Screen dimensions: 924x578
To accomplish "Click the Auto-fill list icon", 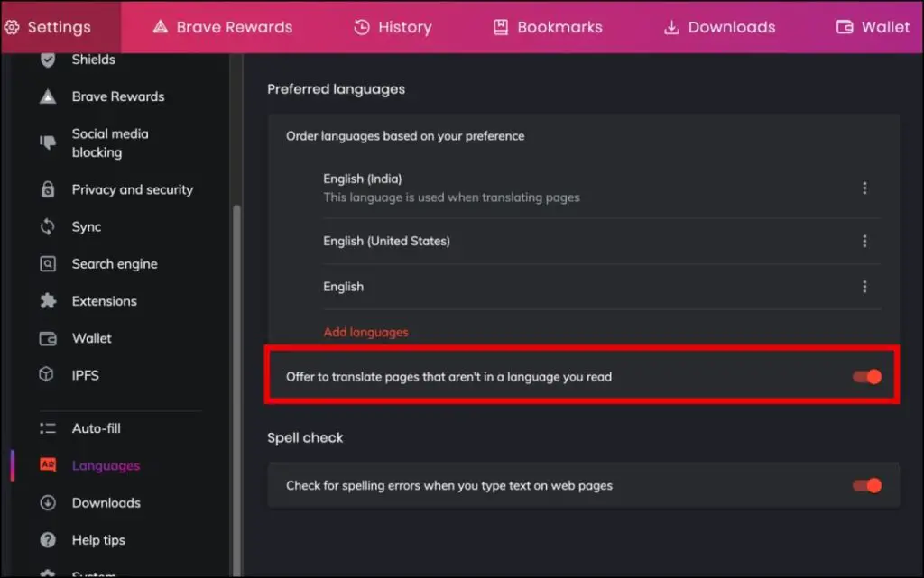I will pyautogui.click(x=48, y=428).
